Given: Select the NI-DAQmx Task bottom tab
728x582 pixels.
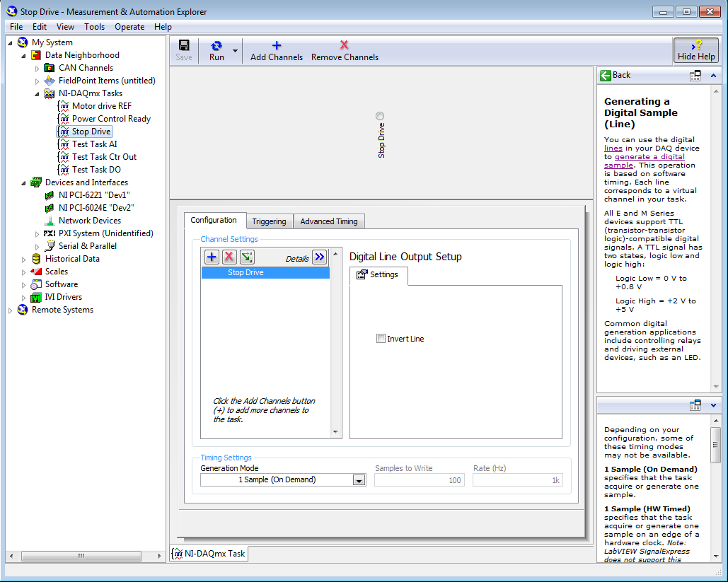Looking at the screenshot, I should point(209,553).
